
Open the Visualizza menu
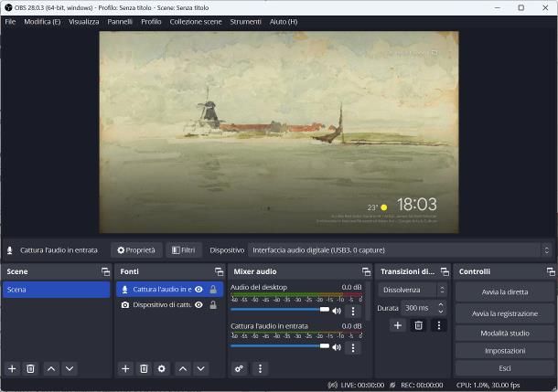coord(83,22)
